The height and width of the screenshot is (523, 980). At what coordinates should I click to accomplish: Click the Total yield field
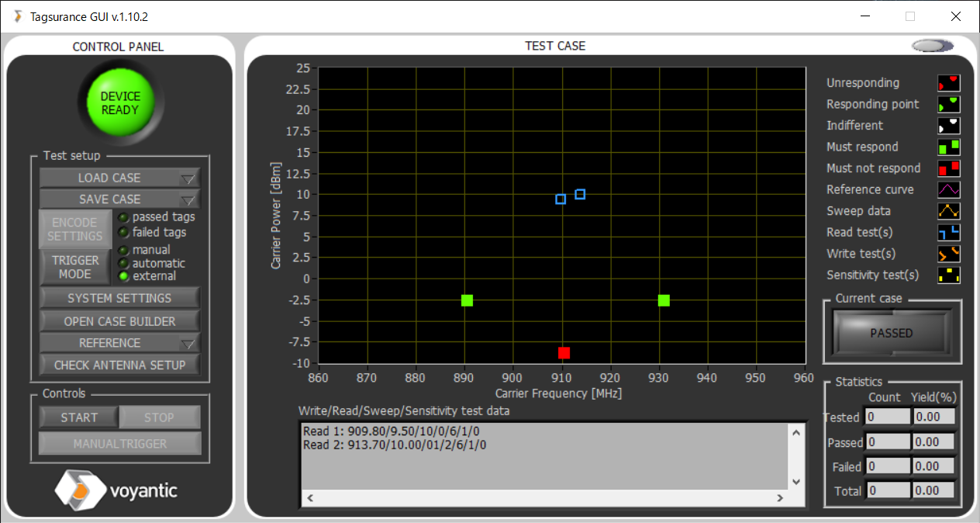coord(934,490)
